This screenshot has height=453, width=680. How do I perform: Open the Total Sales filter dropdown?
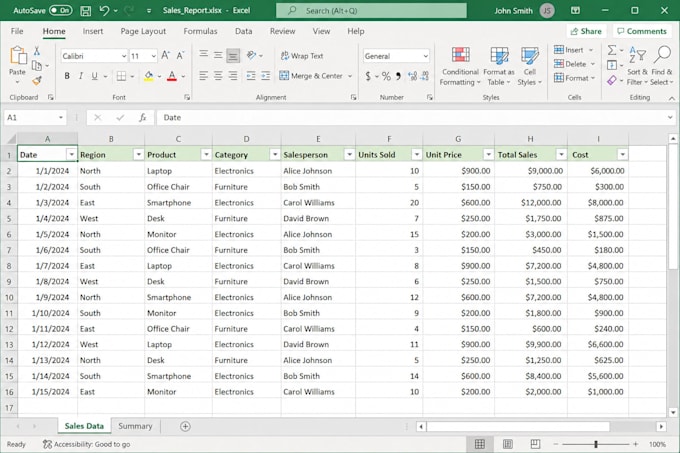pyautogui.click(x=561, y=155)
